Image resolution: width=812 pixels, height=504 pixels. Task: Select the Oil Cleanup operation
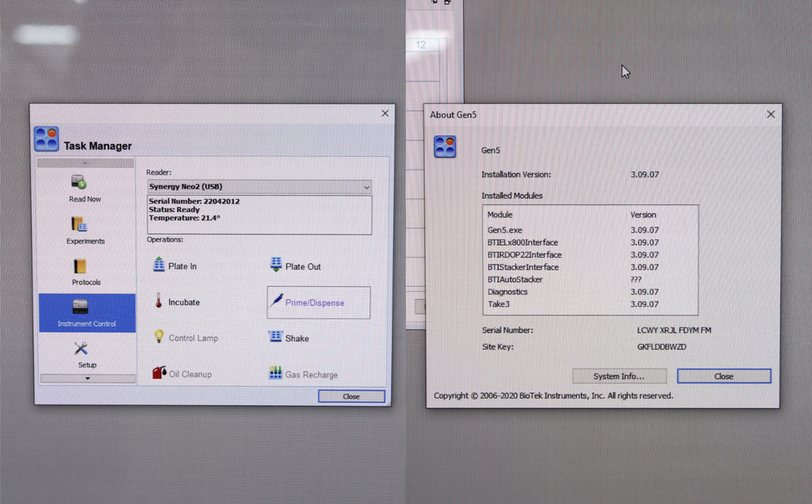point(182,373)
